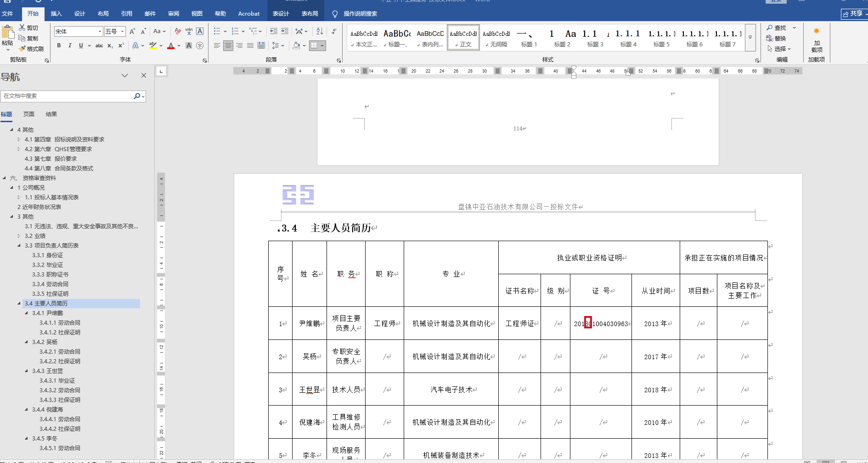The image size is (868, 463).
Task: Select the 标题 1 style
Action: [x=529, y=37]
